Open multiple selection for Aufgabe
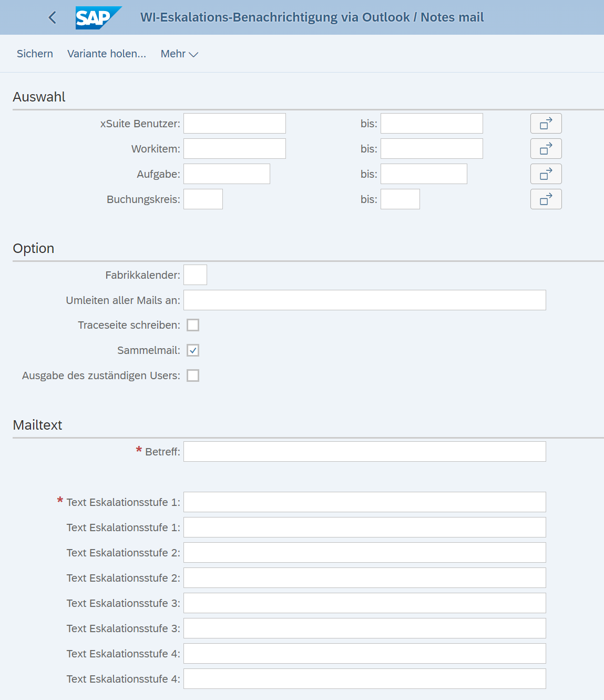The width and height of the screenshot is (604, 700). 546,174
